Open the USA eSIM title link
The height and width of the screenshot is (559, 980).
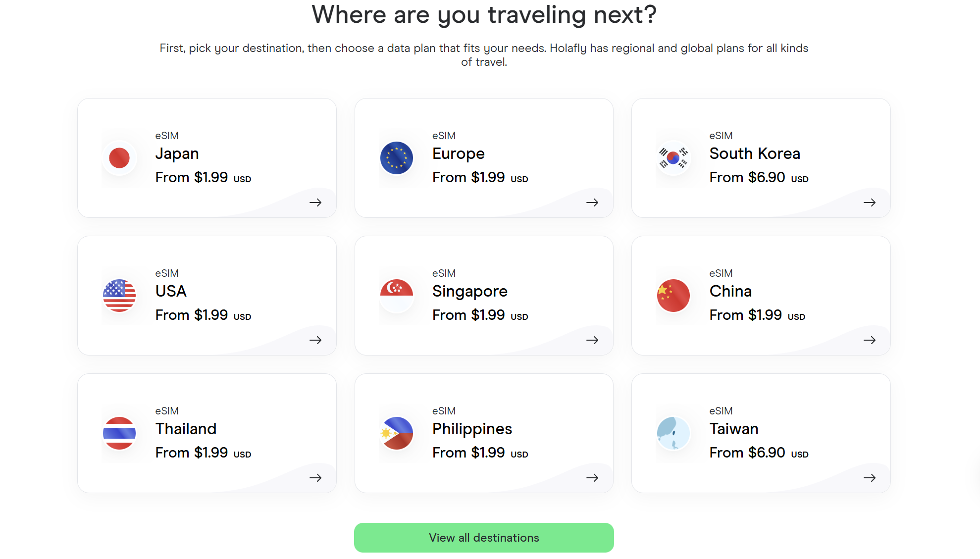171,291
